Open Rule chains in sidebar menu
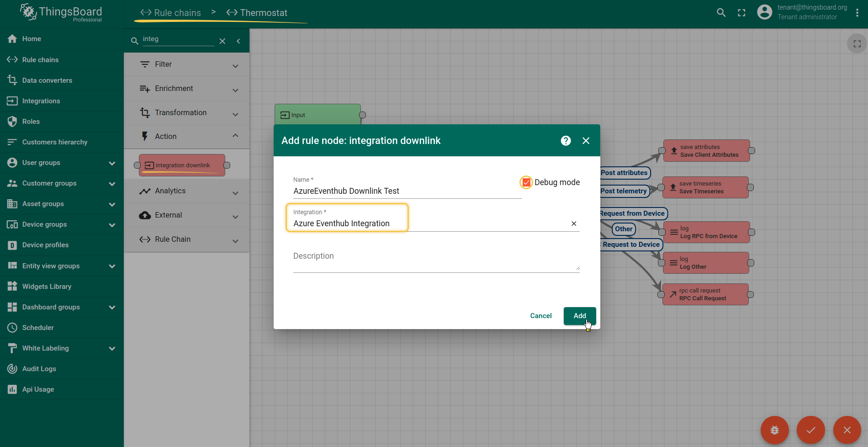Screen dimensions: 868x447 (62, 60)
